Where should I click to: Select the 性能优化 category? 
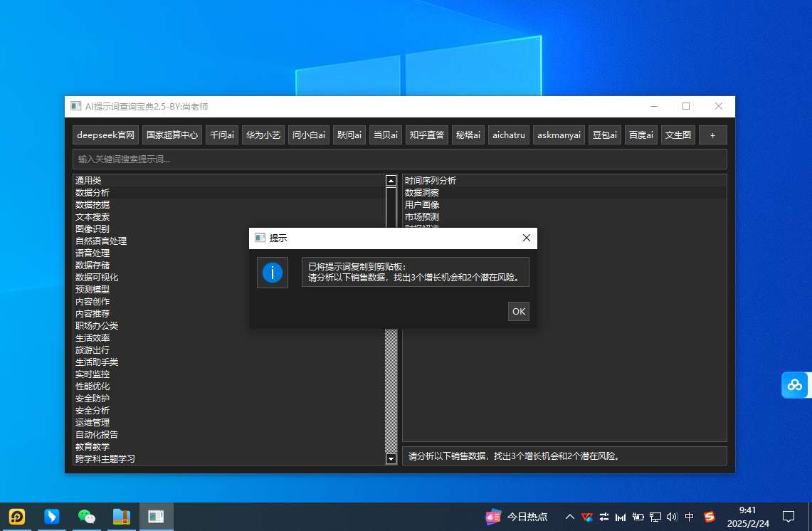(x=229, y=386)
